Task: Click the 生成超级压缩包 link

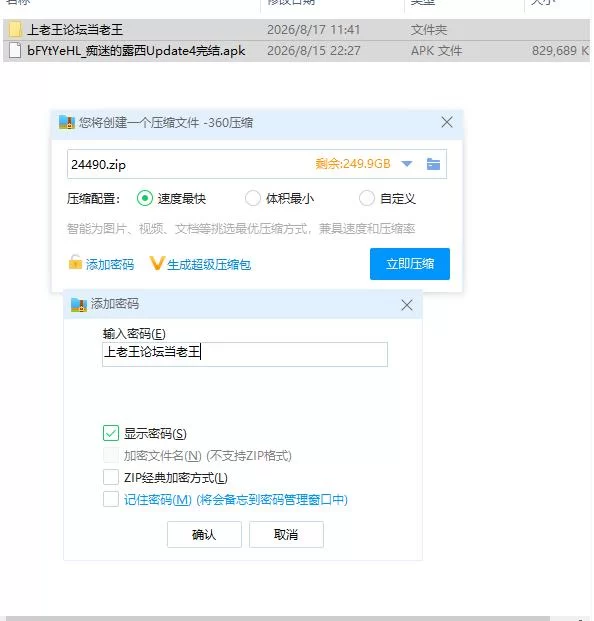Action: click(209, 264)
